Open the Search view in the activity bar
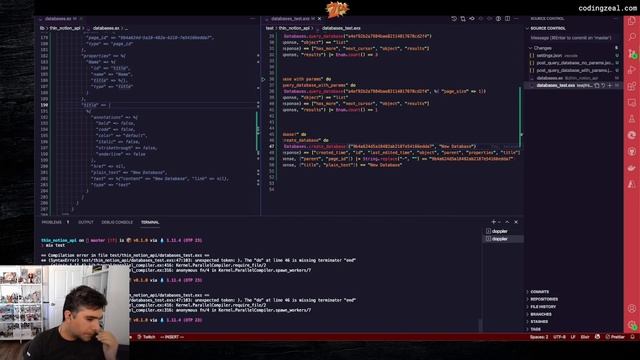The width and height of the screenshot is (640, 360). 632,37
